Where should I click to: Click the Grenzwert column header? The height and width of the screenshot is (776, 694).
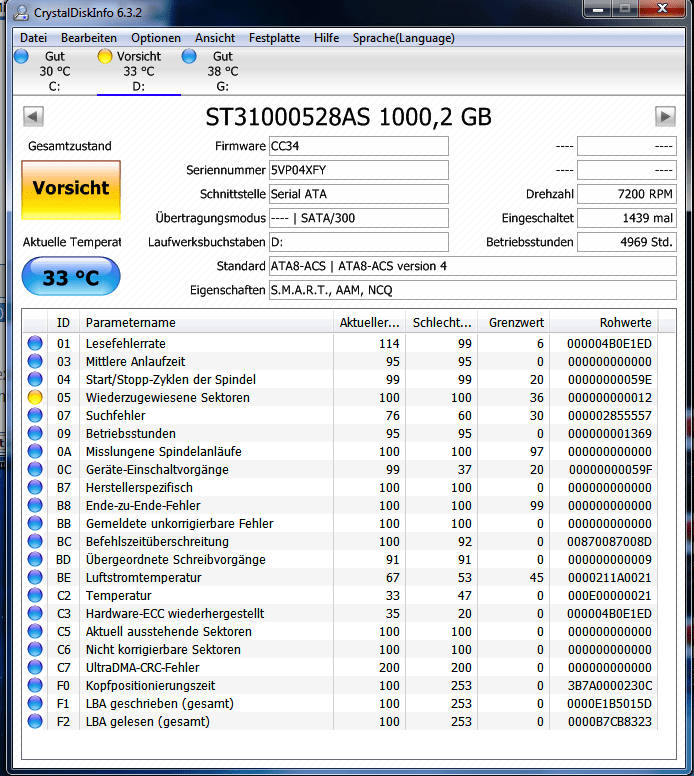[514, 323]
